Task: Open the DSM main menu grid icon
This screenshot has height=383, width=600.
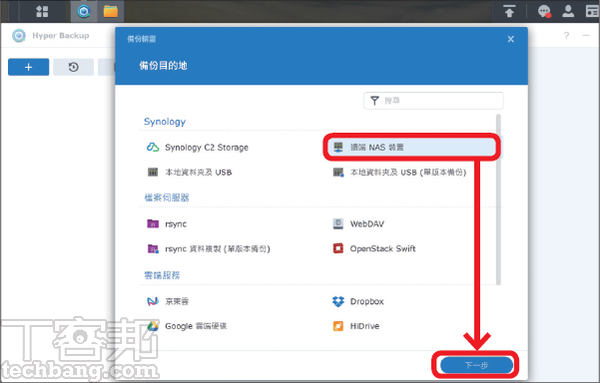Action: coord(42,11)
